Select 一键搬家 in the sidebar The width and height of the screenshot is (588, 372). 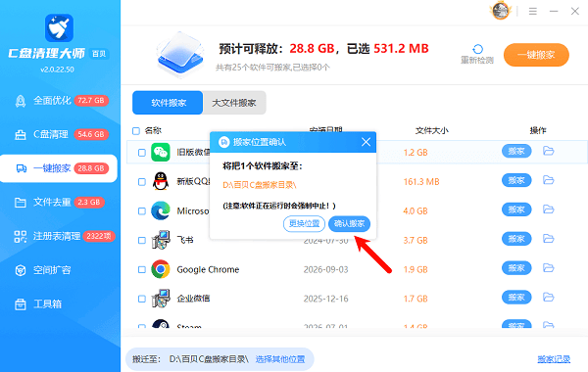pyautogui.click(x=59, y=168)
